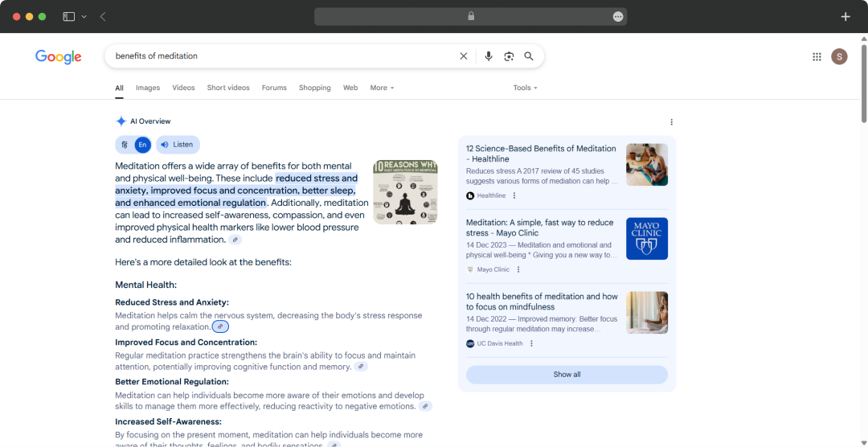Click the ellipsis icon in the address bar

click(618, 17)
